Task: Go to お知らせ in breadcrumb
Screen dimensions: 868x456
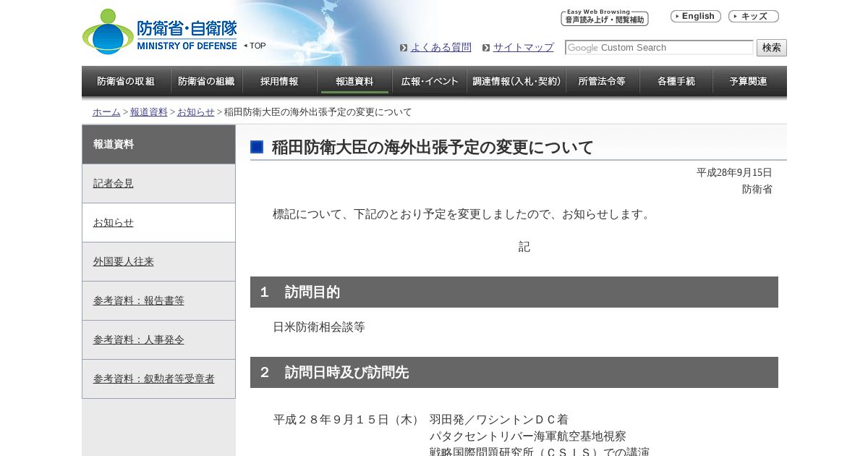Action: click(x=196, y=112)
